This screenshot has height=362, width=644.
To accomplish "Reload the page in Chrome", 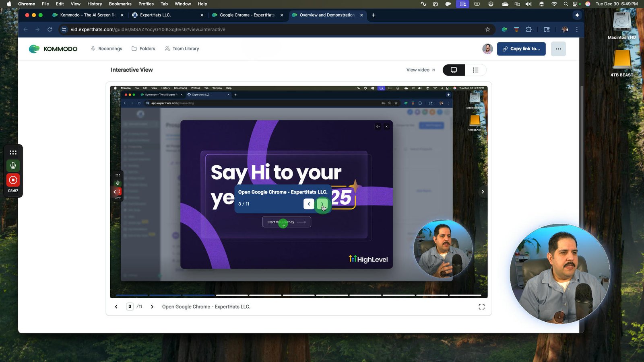I will pyautogui.click(x=50, y=29).
